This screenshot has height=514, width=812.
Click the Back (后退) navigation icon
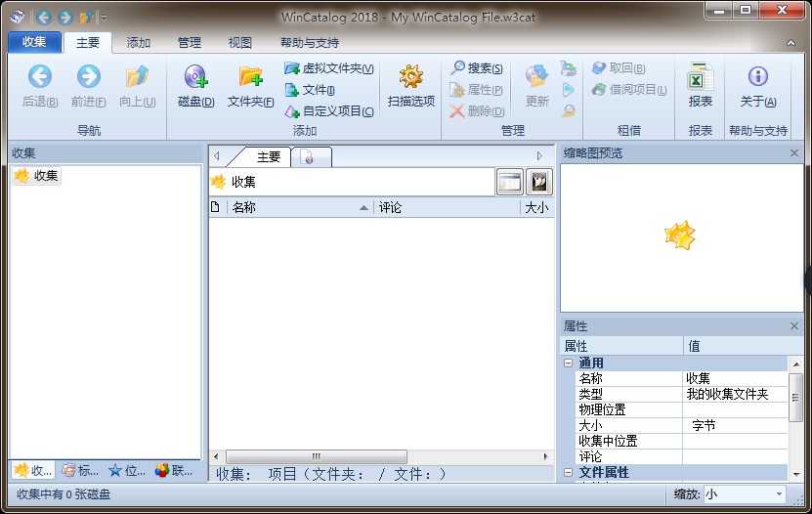tap(40, 77)
